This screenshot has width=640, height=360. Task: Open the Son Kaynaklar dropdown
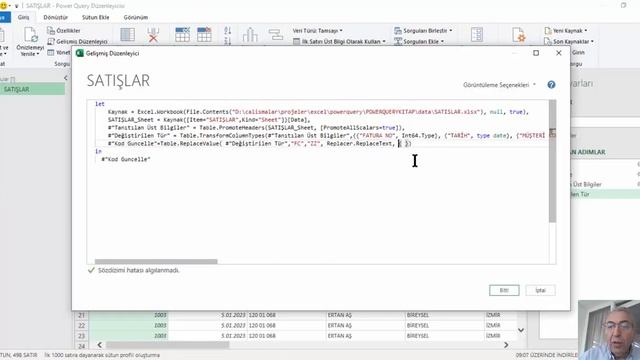[569, 41]
